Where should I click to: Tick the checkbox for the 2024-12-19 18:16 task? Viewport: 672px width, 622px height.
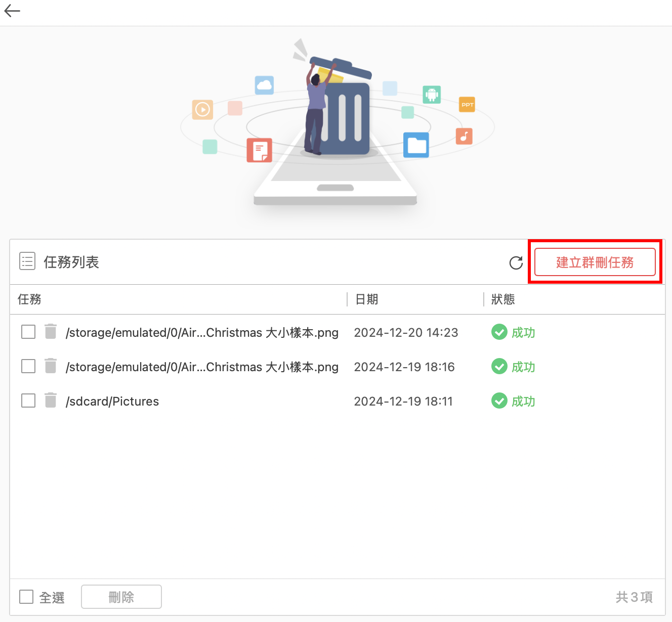pyautogui.click(x=28, y=367)
